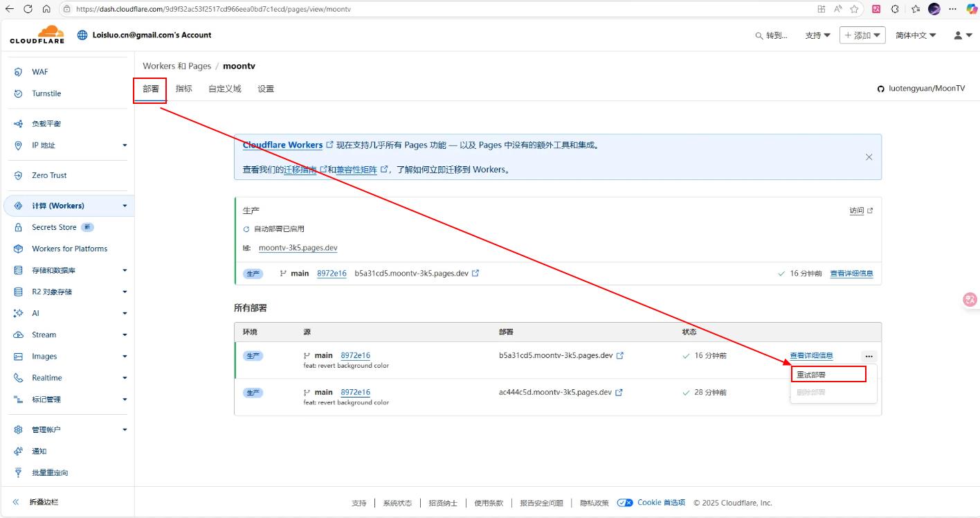980x518 pixels.
Task: Open the 支持 dropdown in header
Action: click(817, 35)
